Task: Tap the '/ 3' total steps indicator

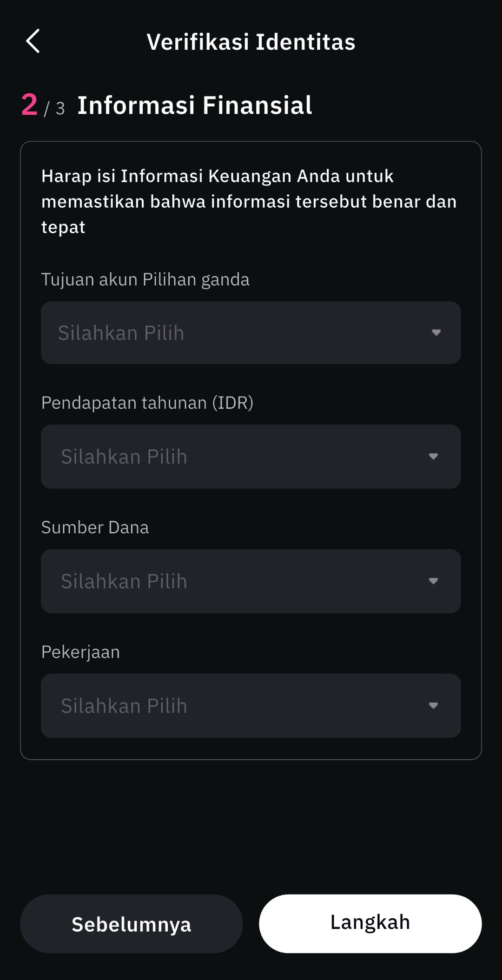Action: [55, 109]
